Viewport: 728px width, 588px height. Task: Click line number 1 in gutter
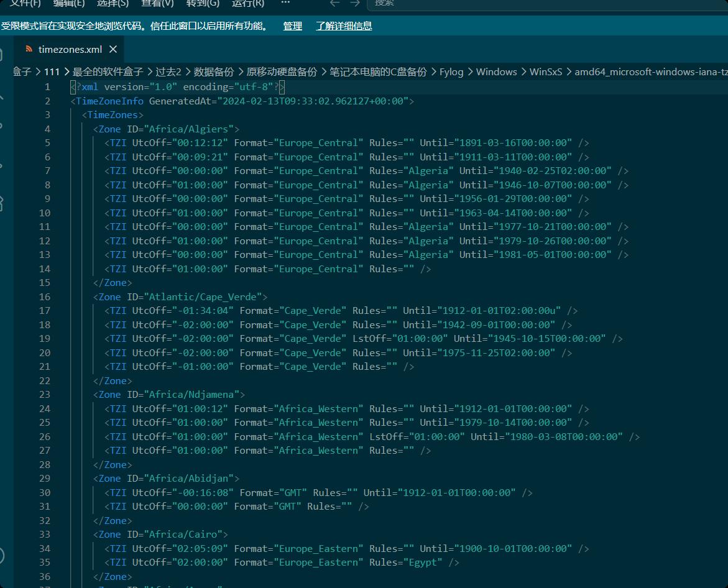pos(47,87)
